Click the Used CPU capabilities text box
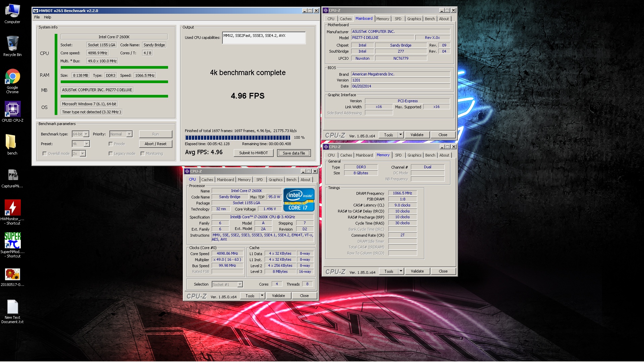644x362 pixels. (264, 38)
